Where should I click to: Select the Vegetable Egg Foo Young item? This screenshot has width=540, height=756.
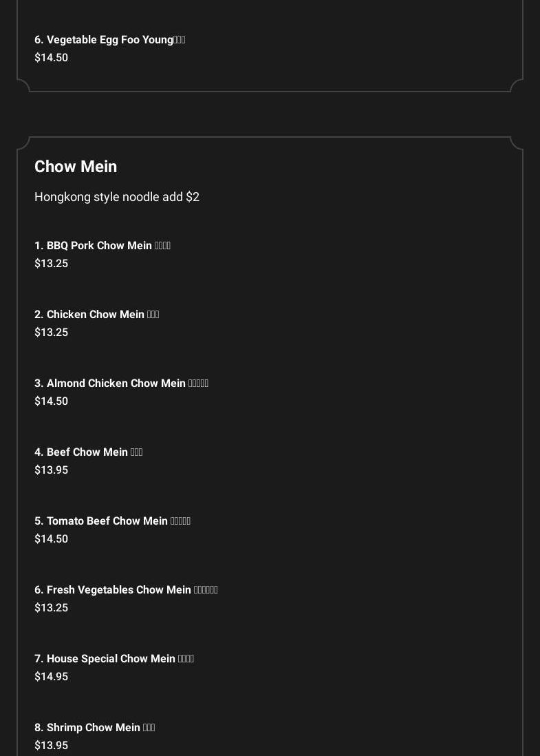point(109,40)
